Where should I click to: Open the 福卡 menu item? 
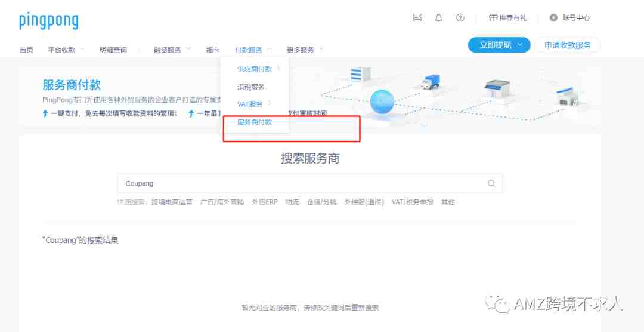[213, 50]
